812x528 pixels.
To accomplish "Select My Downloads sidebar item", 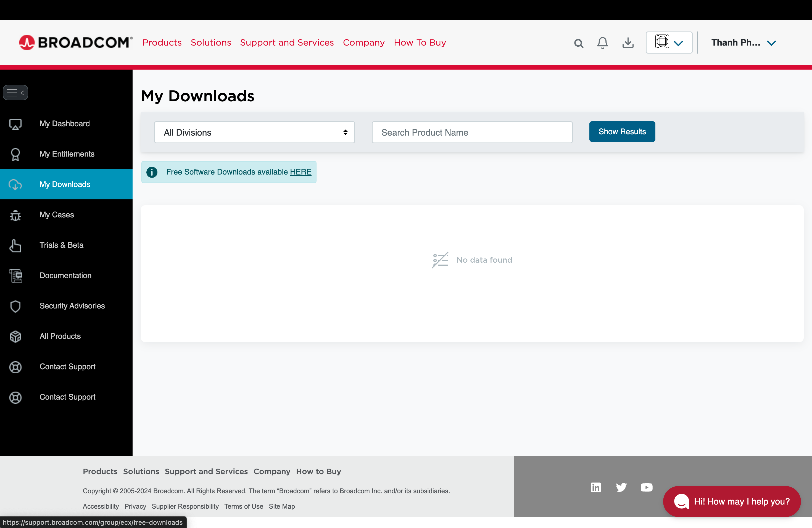I will click(x=66, y=184).
